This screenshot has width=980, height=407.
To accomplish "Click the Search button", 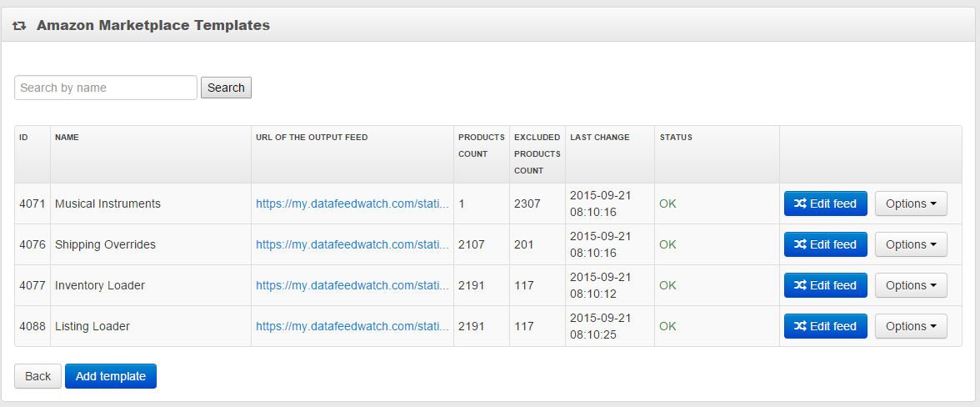I will tap(227, 88).
